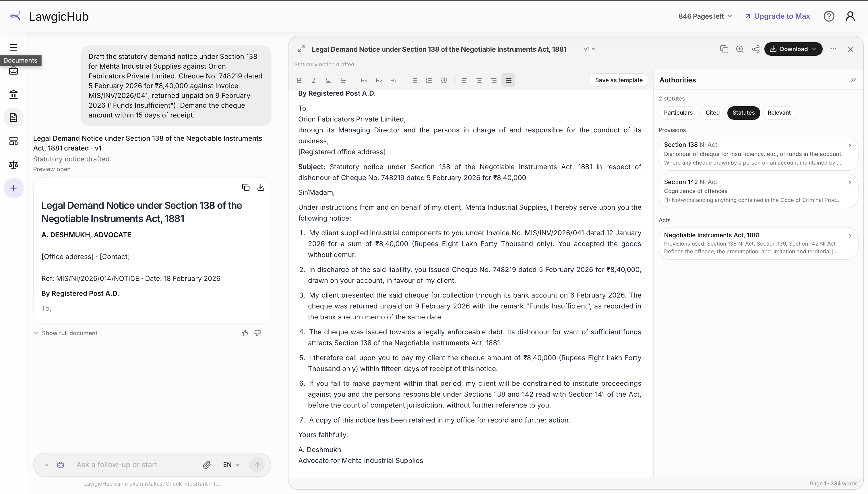The width and height of the screenshot is (868, 494).
Task: Open the three-dot more options menu
Action: click(x=834, y=49)
